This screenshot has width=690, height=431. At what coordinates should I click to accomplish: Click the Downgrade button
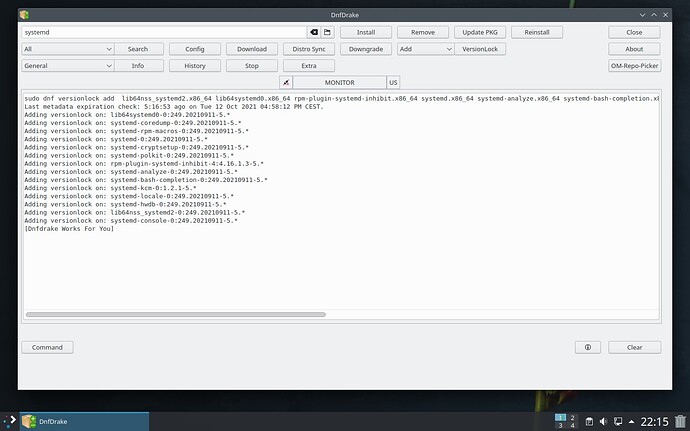[366, 49]
